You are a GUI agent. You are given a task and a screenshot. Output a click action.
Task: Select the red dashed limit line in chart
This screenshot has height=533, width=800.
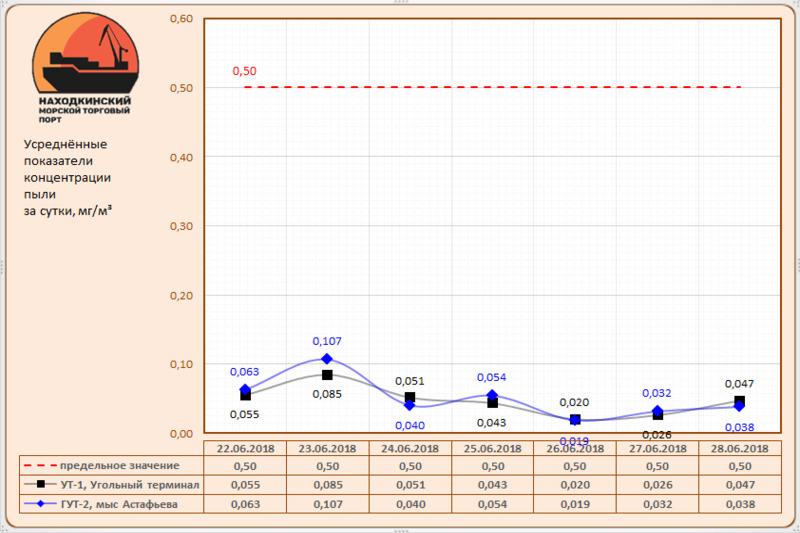tap(492, 88)
